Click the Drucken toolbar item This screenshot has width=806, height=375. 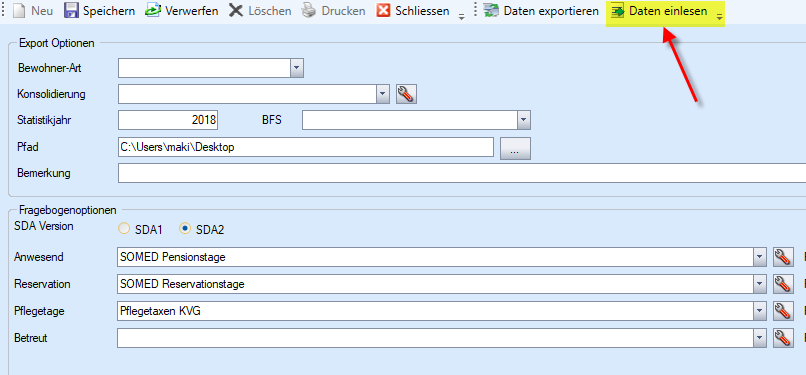click(x=334, y=11)
